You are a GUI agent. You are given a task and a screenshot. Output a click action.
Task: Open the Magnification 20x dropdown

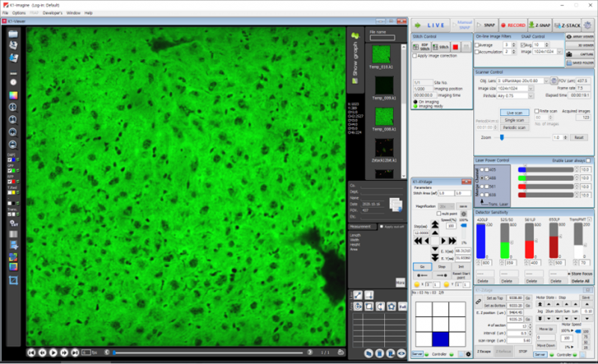coord(446,206)
